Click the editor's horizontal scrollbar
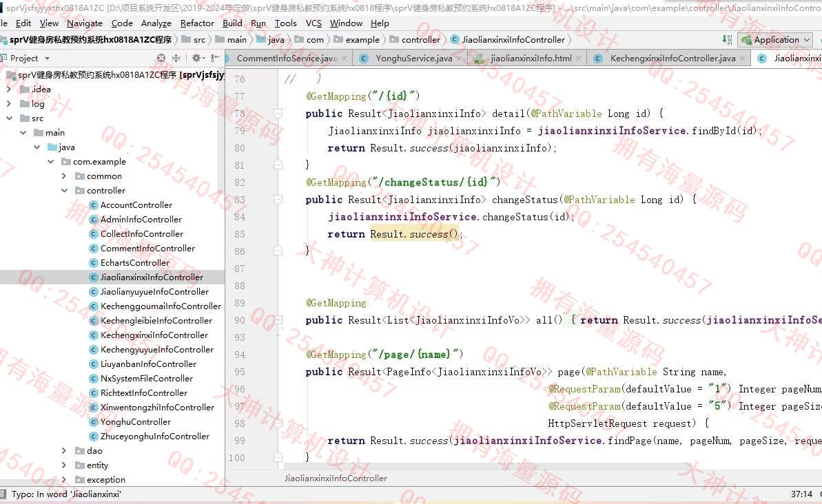 [488, 466]
